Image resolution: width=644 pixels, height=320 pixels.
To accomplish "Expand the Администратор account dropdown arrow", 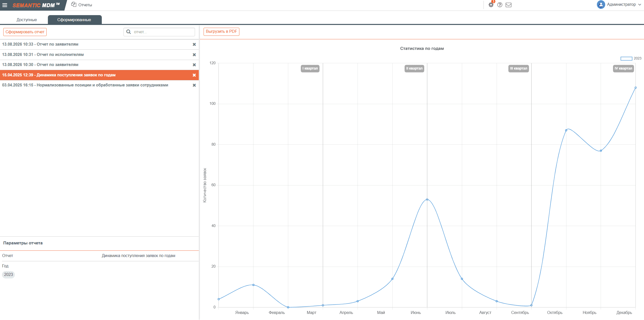I will point(639,5).
